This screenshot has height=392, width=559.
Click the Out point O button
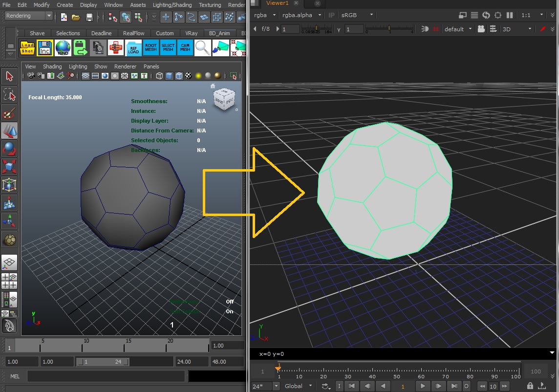pos(466,386)
